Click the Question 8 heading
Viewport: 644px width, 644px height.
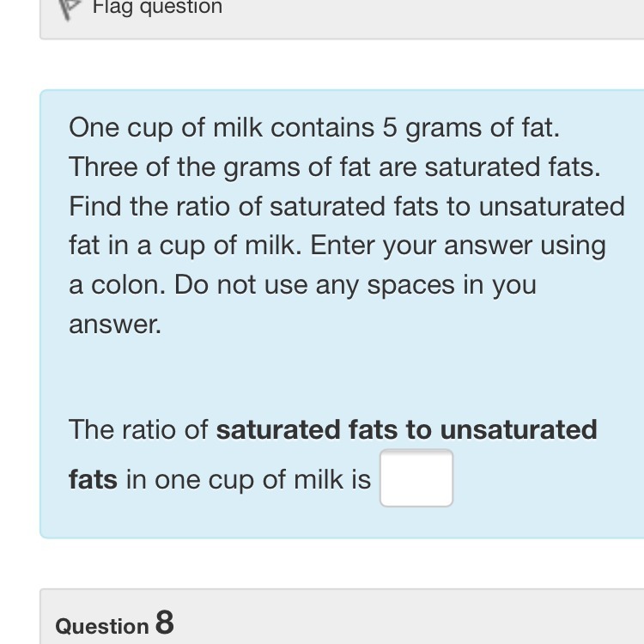pyautogui.click(x=114, y=624)
